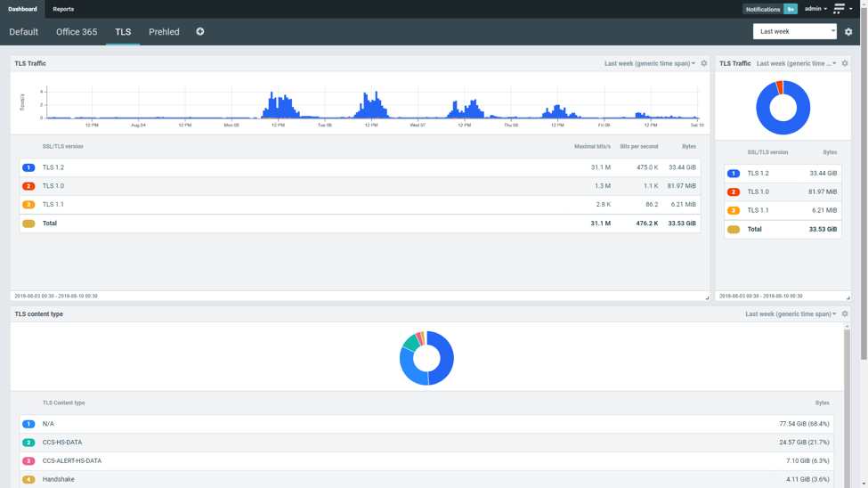The height and width of the screenshot is (488, 868).
Task: Click red badge 2 for TLS 1.0 in main table
Action: 28,186
